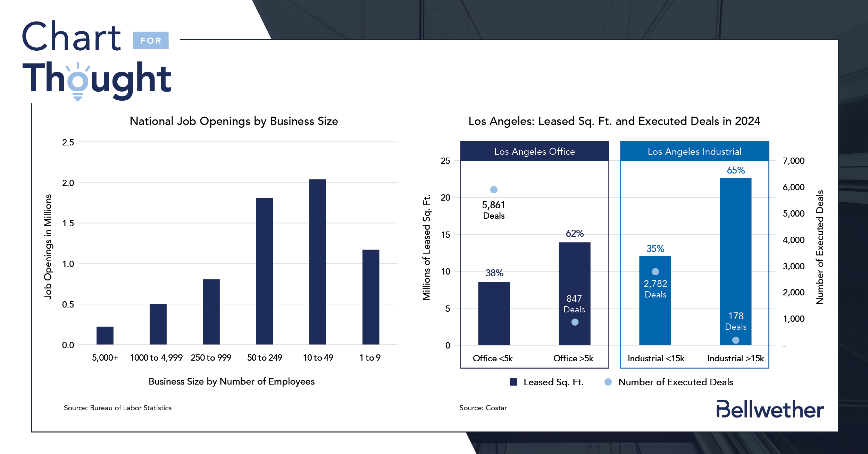Select the Los Angeles Industrial header

(695, 151)
